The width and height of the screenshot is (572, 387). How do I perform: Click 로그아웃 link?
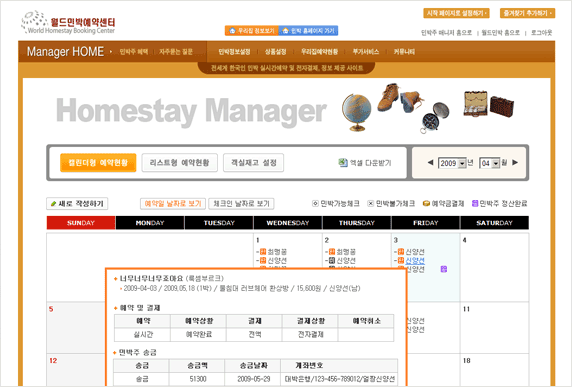[541, 33]
